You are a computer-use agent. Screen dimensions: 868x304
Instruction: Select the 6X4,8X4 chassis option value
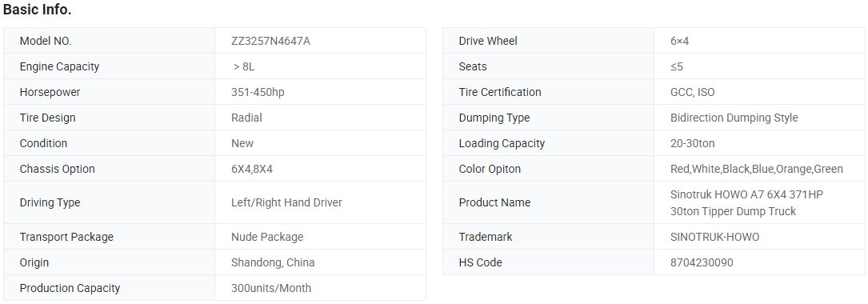coord(252,169)
